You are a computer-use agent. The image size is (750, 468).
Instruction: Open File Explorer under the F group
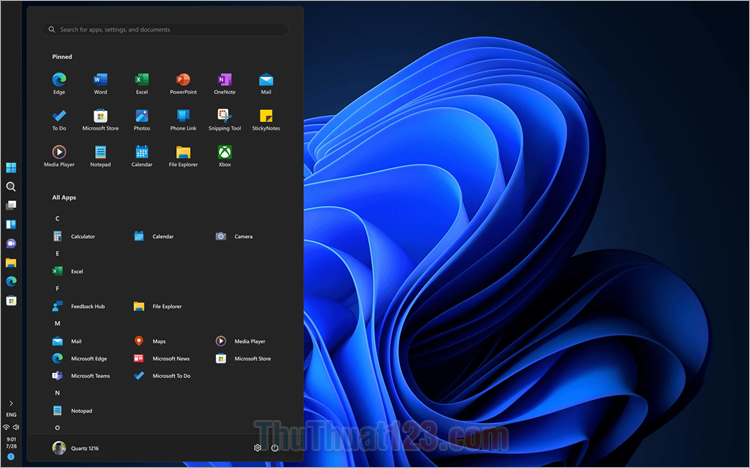[x=158, y=306]
